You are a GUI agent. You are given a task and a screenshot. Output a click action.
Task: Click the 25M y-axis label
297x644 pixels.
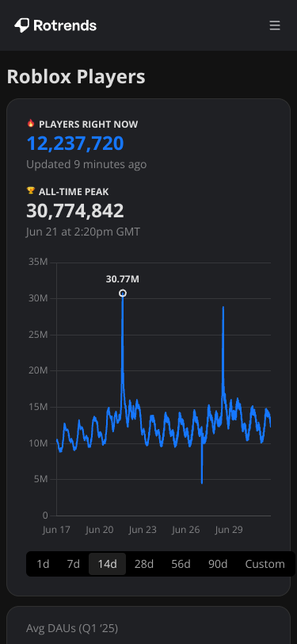[39, 335]
